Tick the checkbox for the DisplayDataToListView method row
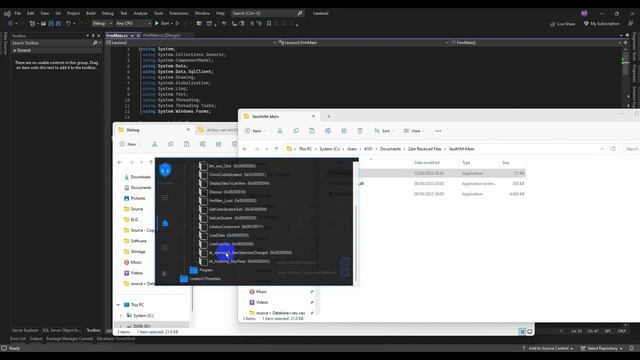The width and height of the screenshot is (640, 360). [203, 183]
